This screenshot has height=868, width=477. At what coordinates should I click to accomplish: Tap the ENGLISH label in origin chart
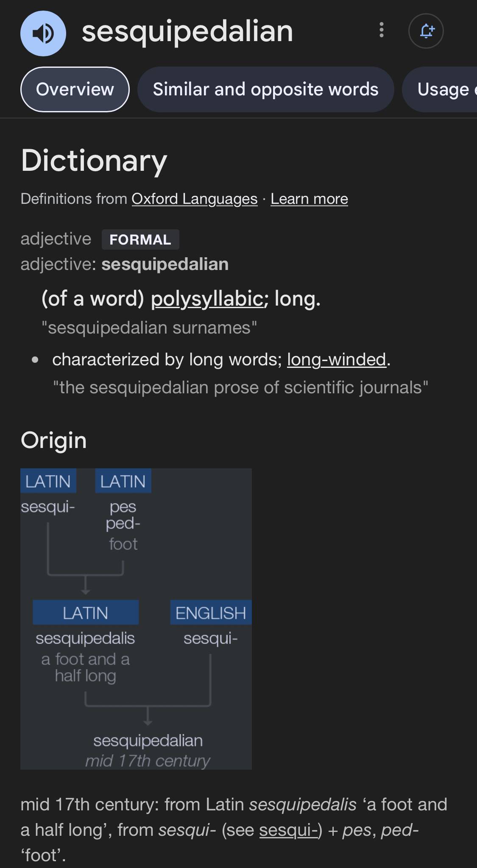(x=211, y=612)
